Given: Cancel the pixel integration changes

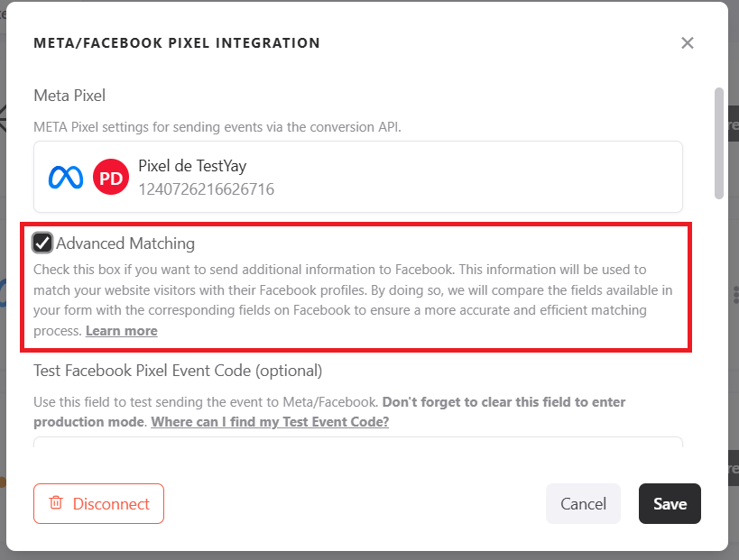Looking at the screenshot, I should click(583, 503).
